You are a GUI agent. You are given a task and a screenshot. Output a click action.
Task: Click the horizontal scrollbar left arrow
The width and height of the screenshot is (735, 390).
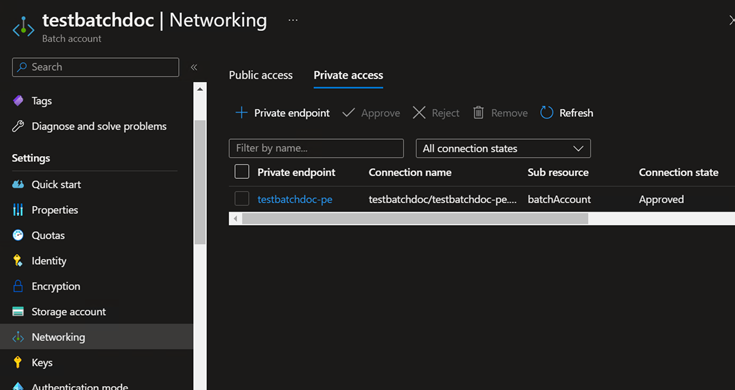[235, 218]
